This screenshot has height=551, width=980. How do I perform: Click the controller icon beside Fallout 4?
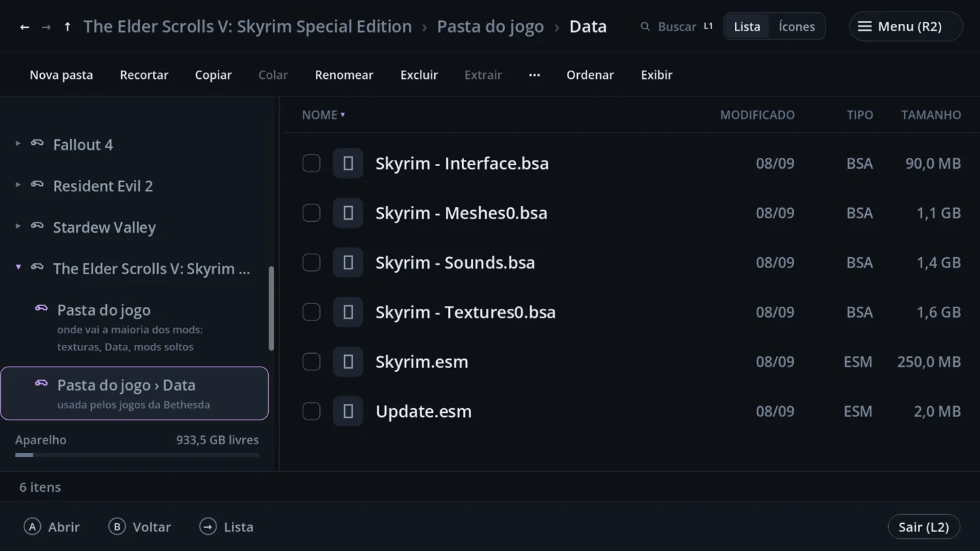[37, 144]
